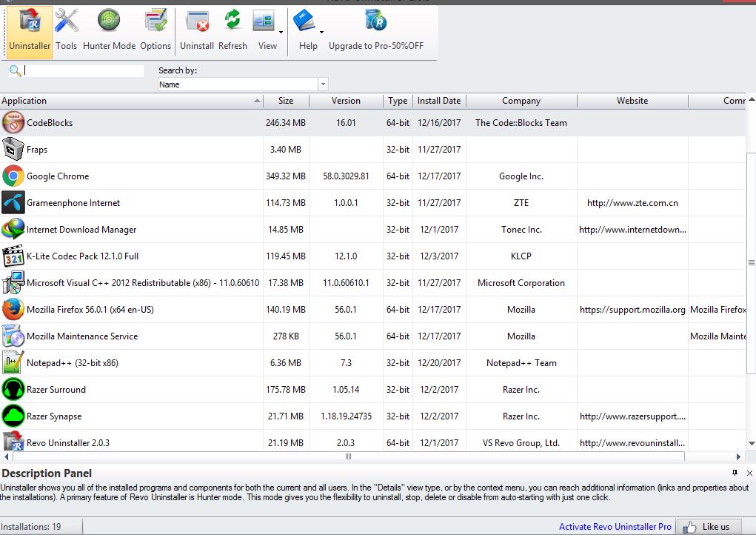Viewport: 756px width, 535px height.
Task: Click the 1.18.19.24735 version cell
Action: [346, 416]
